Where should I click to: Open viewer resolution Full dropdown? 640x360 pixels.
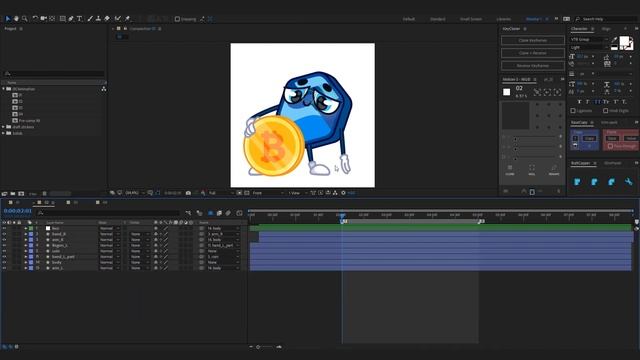[220, 193]
